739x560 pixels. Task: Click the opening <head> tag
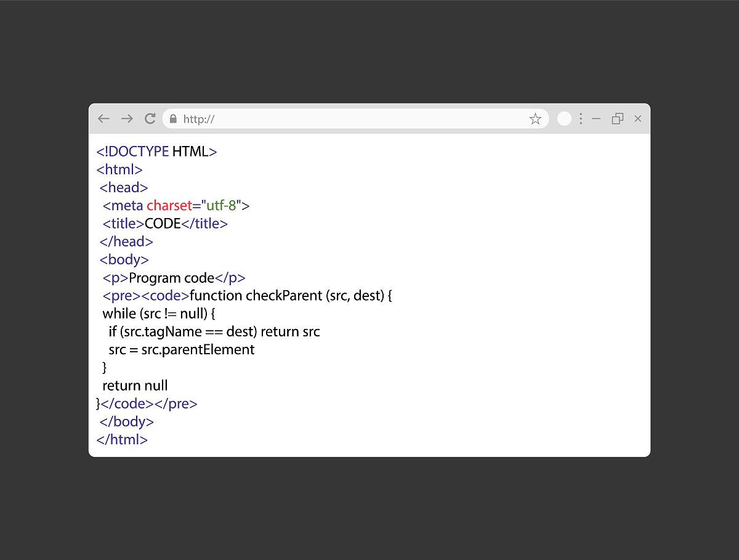(124, 187)
